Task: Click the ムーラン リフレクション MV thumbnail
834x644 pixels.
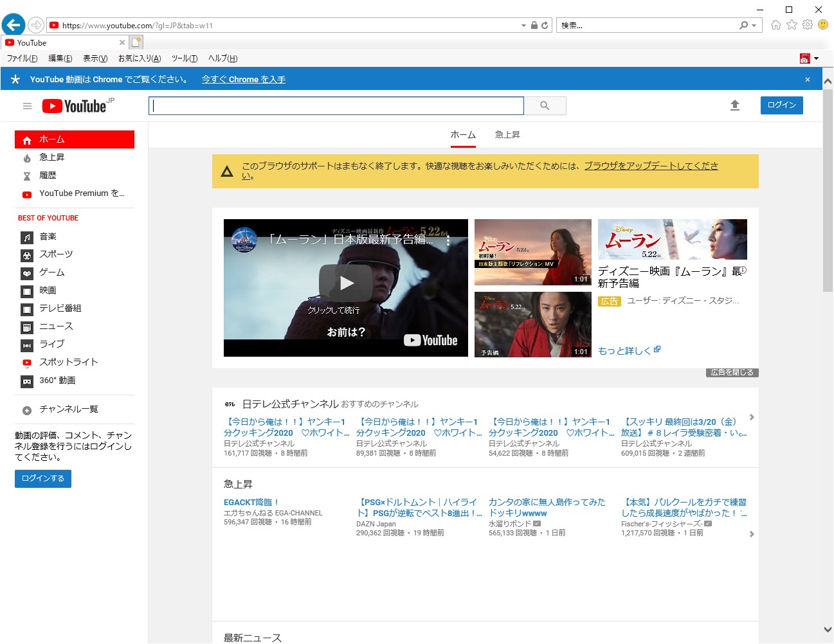Action: 533,252
